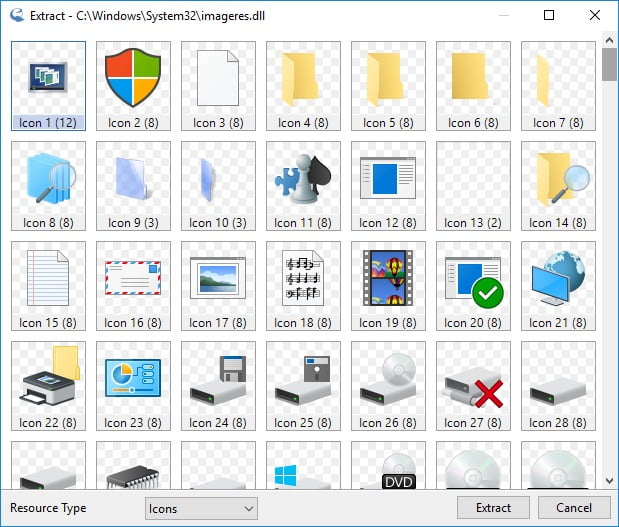Choose the film strip video Icon 19
This screenshot has height=527, width=619.
point(388,286)
